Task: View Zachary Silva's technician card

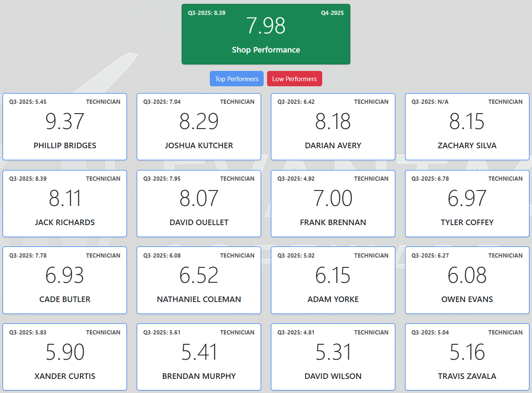Action: click(467, 126)
